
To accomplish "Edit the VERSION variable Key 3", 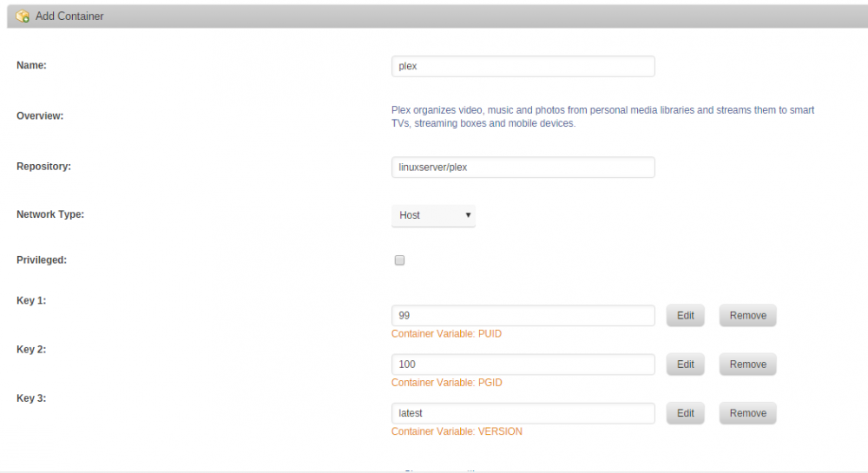I will pyautogui.click(x=686, y=413).
